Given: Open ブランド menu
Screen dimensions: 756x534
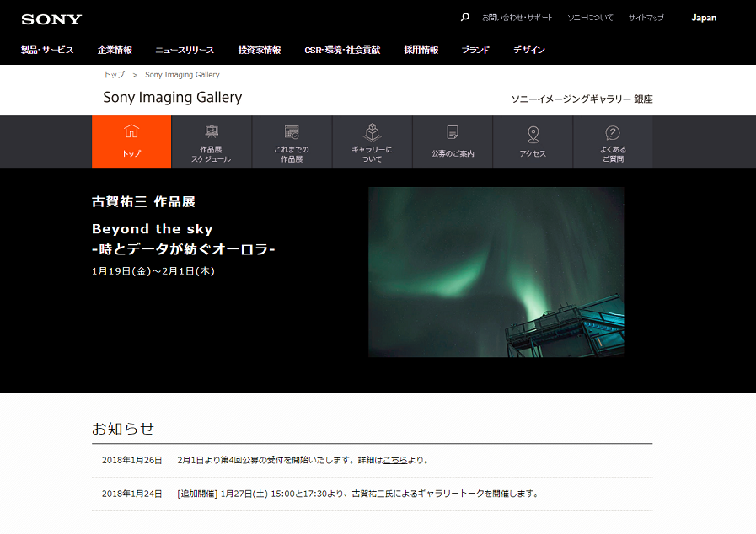Looking at the screenshot, I should coord(475,50).
